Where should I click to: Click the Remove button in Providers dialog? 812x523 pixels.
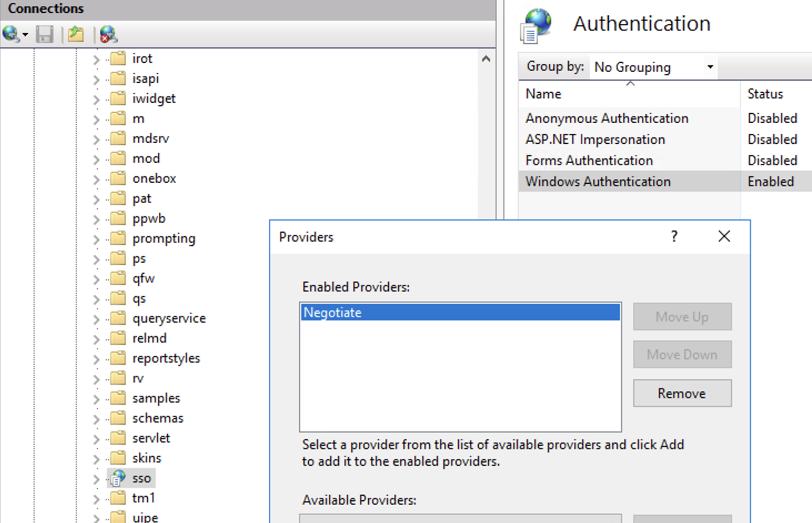pyautogui.click(x=682, y=393)
